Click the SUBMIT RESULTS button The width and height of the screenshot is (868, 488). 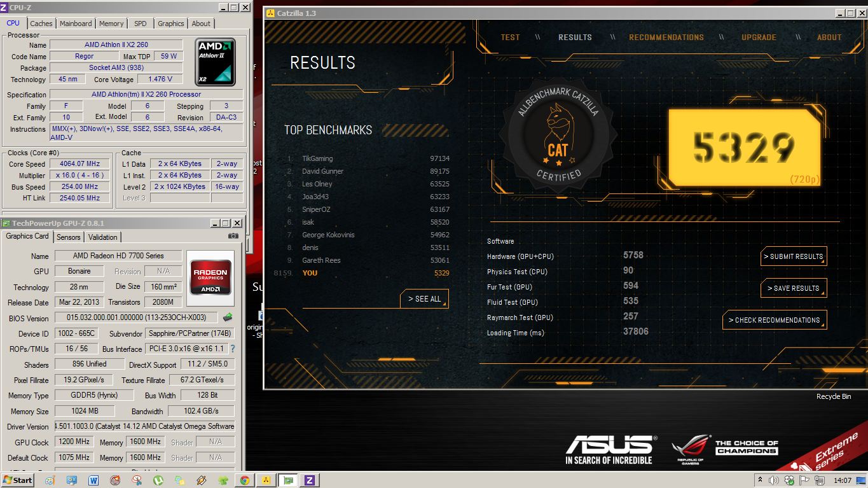pyautogui.click(x=794, y=256)
